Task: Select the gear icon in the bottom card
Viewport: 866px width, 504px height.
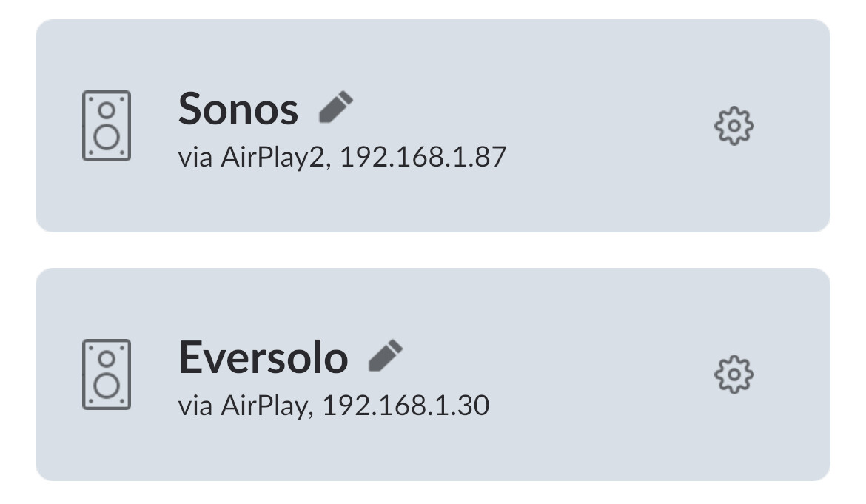Action: click(736, 375)
